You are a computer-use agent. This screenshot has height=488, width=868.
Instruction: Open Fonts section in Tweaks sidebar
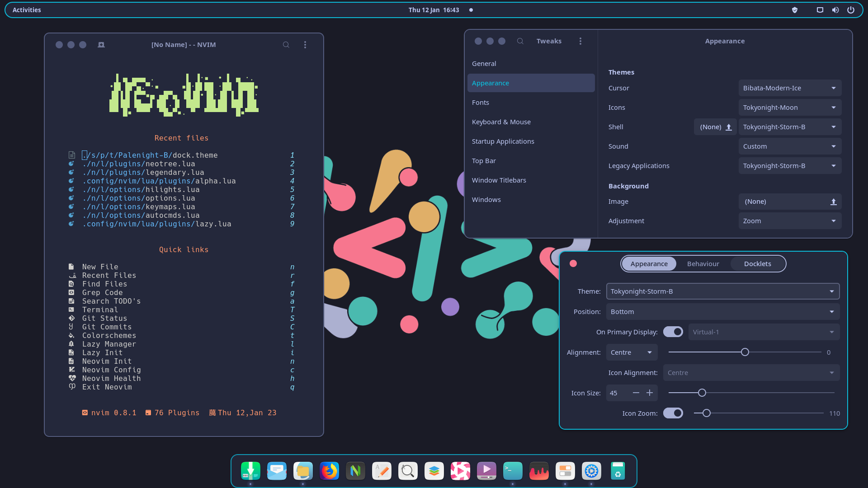click(531, 103)
